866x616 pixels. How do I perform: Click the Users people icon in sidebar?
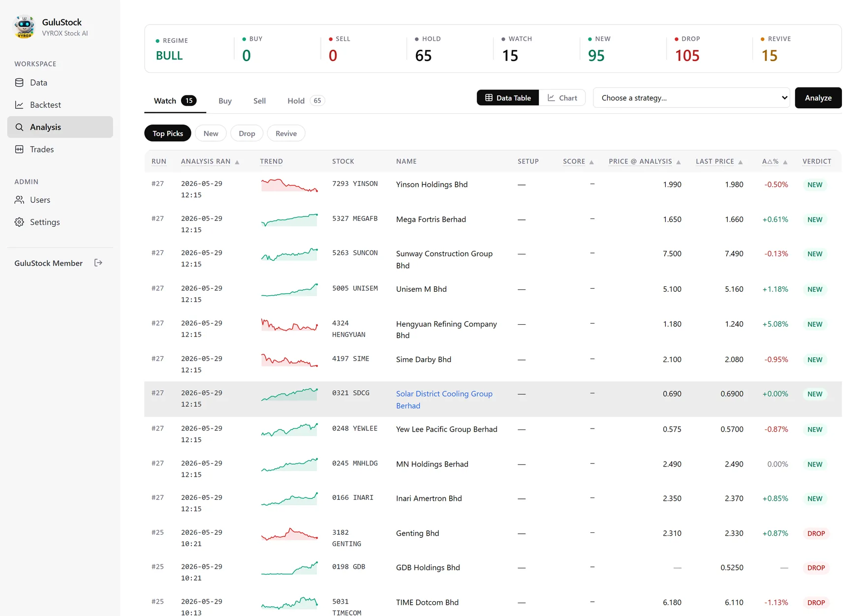coord(19,200)
